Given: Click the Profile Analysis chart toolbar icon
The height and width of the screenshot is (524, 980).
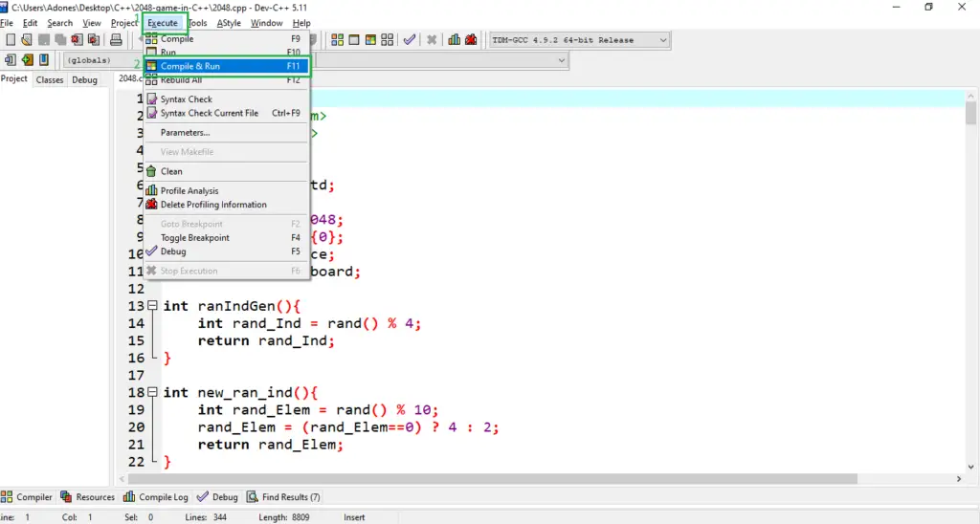Looking at the screenshot, I should 454,40.
